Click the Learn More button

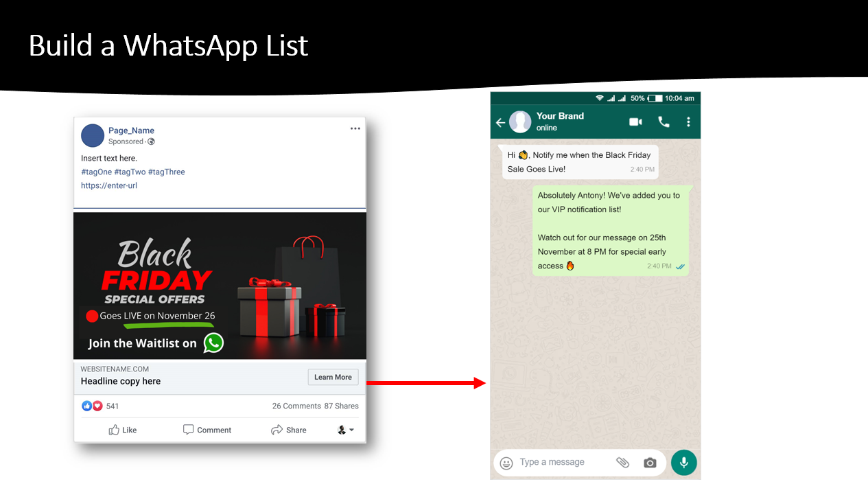[x=333, y=377]
